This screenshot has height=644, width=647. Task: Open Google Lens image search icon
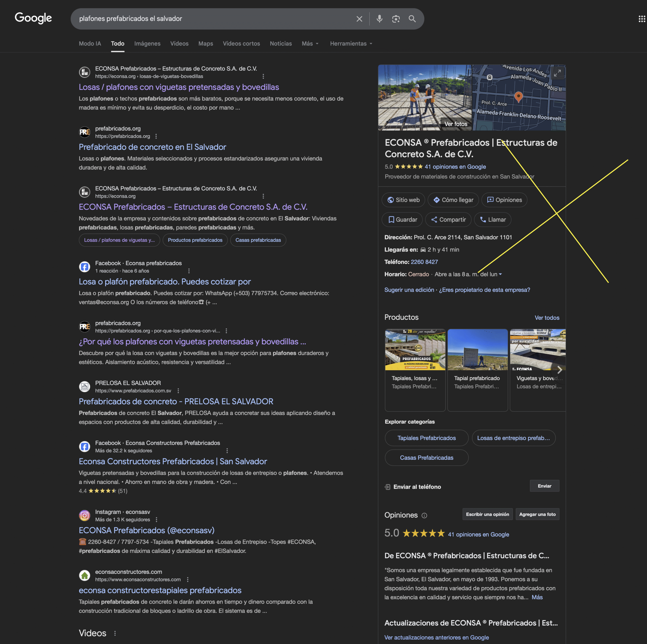[396, 19]
